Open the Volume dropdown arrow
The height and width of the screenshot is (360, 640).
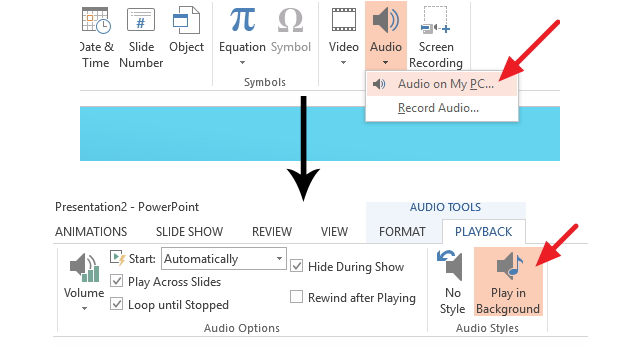click(84, 309)
